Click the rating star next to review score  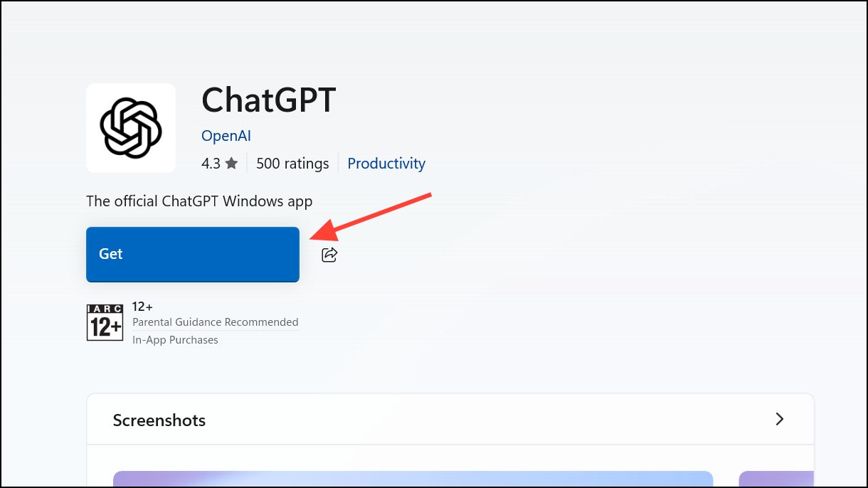(232, 162)
